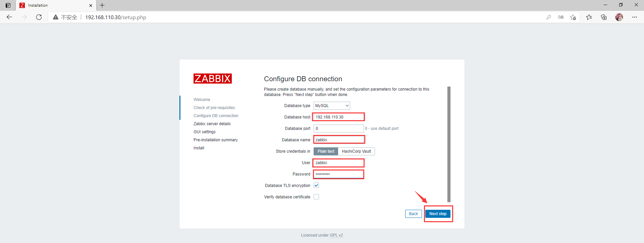Click the Welcome setup step
The image size is (644, 243).
point(202,100)
